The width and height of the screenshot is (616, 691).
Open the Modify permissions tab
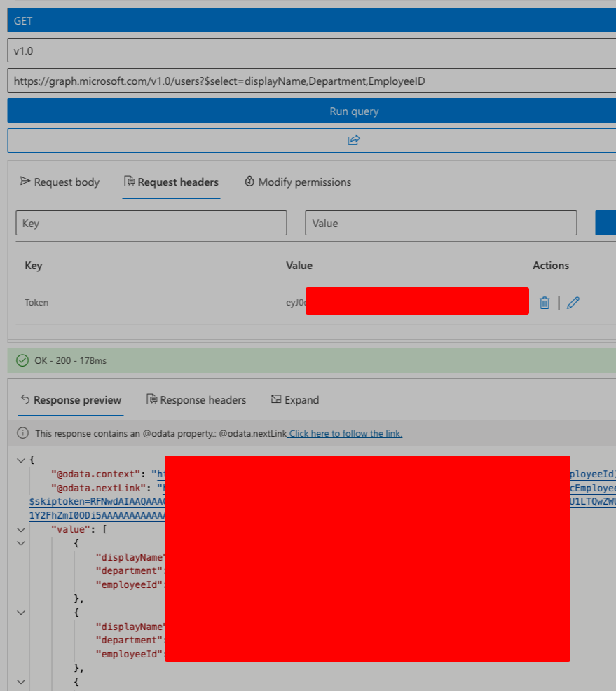[x=299, y=182]
